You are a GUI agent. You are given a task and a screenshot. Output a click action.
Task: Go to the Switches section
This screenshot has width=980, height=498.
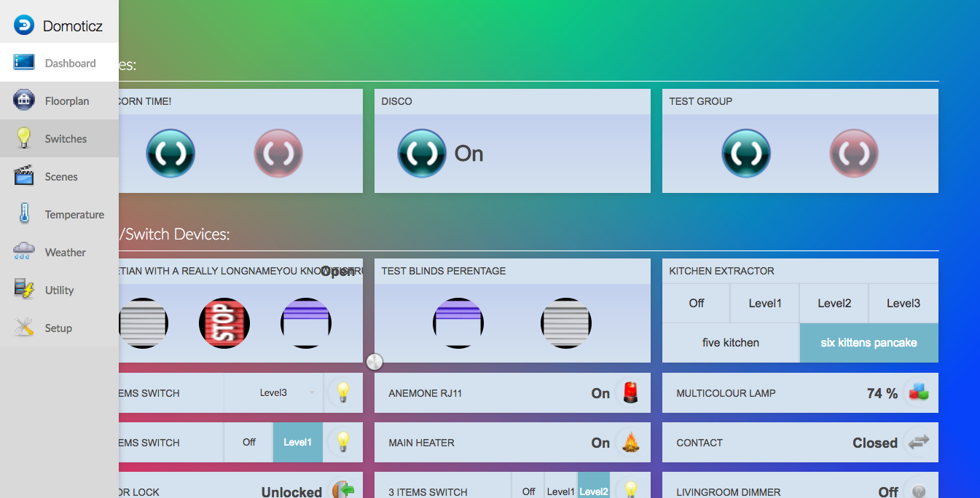59,139
